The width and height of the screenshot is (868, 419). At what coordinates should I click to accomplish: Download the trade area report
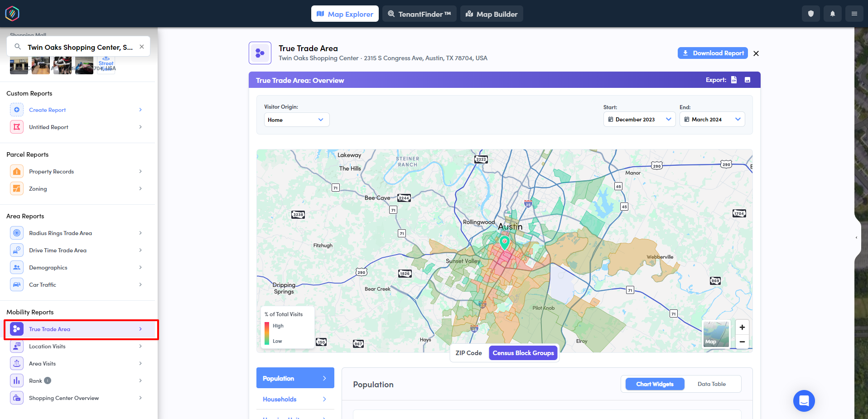713,53
